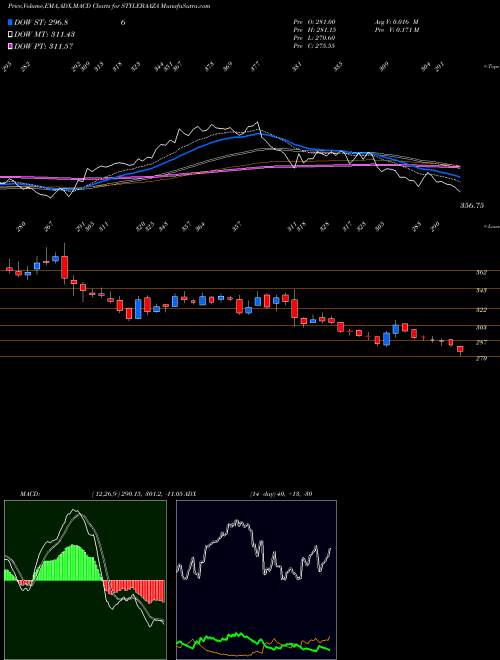The width and height of the screenshot is (500, 660).
Task: Click the last red candlestick near 279
Action: tap(460, 349)
